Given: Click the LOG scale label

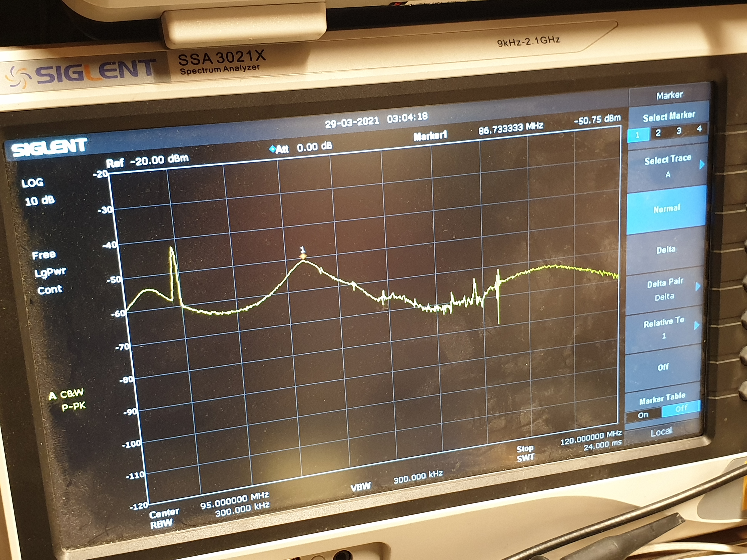Looking at the screenshot, I should tap(32, 183).
